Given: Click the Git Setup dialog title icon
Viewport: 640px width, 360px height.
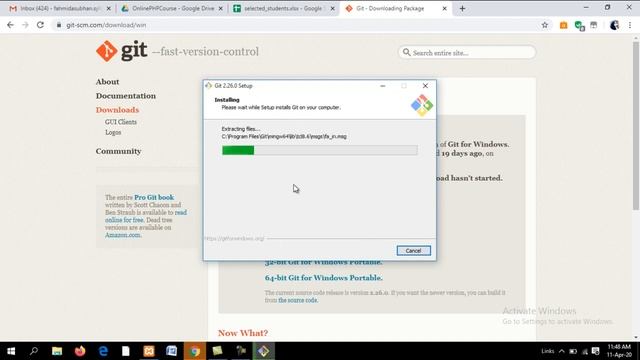Looking at the screenshot, I should tap(209, 86).
